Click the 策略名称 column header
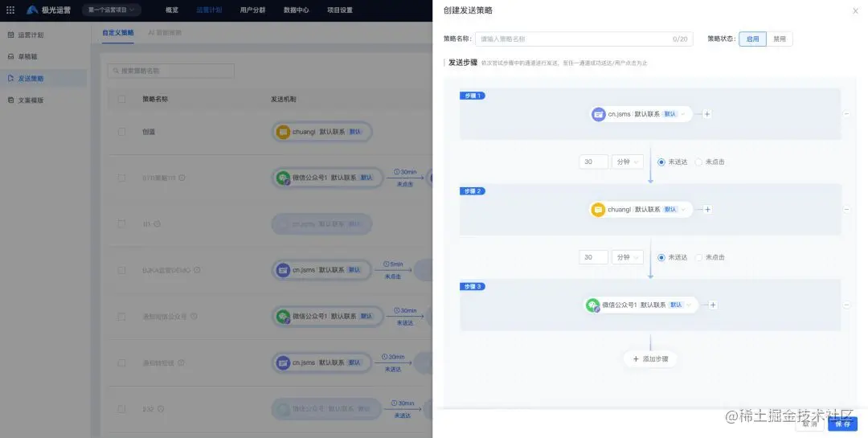The height and width of the screenshot is (438, 868). (155, 99)
